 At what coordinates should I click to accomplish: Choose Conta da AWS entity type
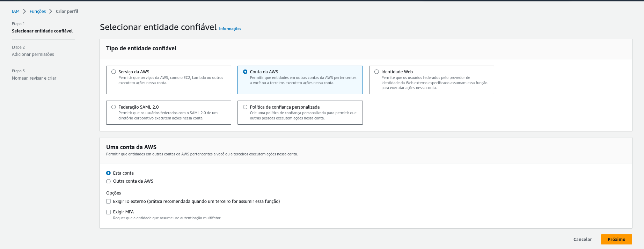(x=245, y=72)
